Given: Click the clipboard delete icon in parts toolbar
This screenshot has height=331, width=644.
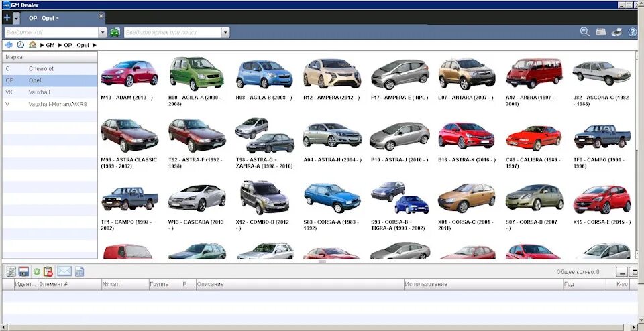Looking at the screenshot, I should pos(48,271).
